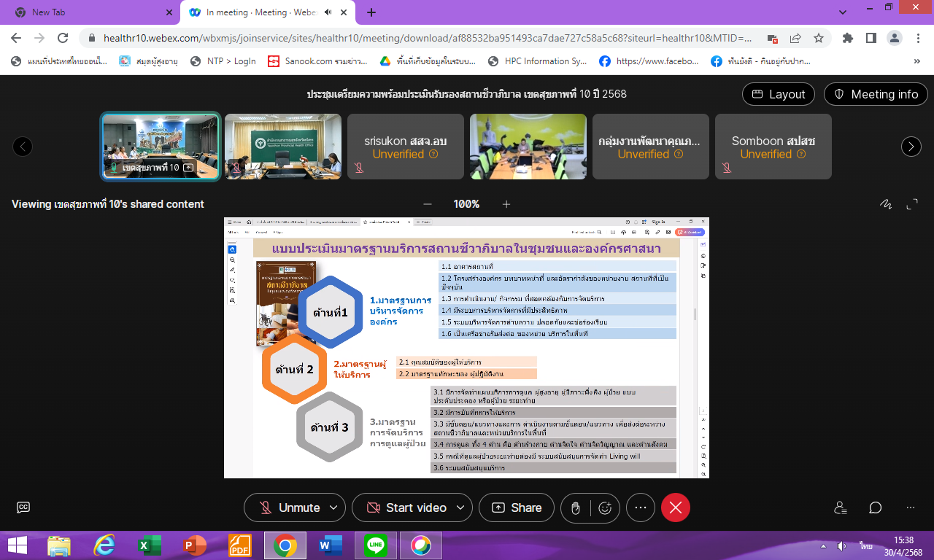The height and width of the screenshot is (560, 934).
Task: Open the annotate squiggle icon
Action: 887,204
